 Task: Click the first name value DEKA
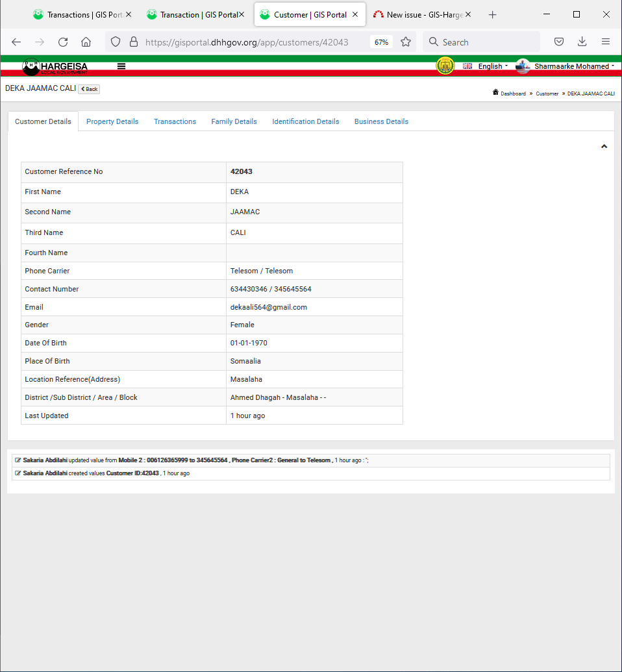coord(240,192)
